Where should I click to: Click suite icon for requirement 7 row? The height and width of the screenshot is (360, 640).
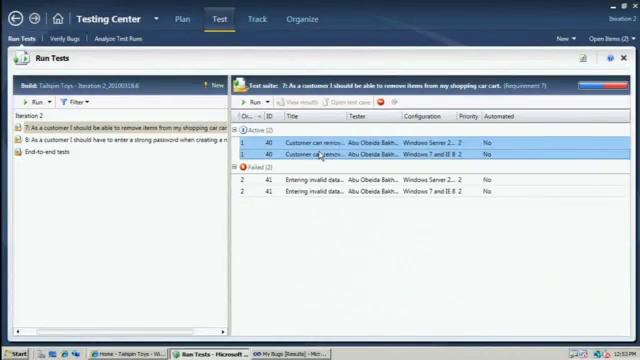(x=18, y=128)
